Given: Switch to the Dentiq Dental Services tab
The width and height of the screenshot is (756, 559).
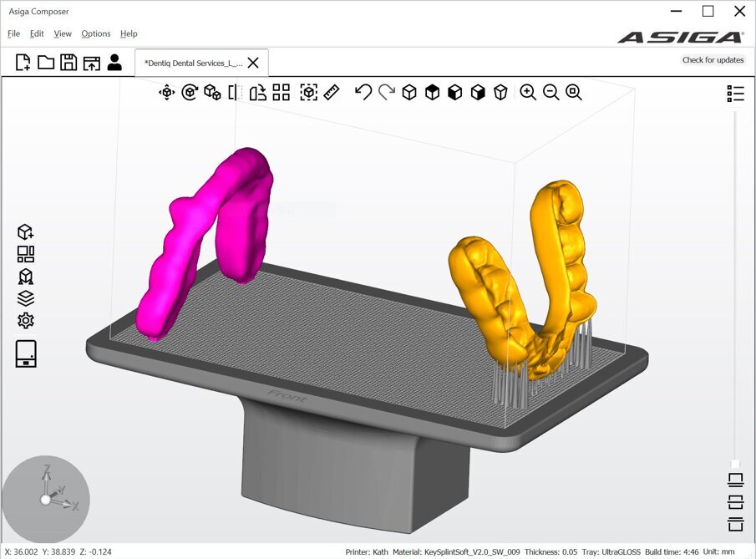Looking at the screenshot, I should [x=193, y=63].
